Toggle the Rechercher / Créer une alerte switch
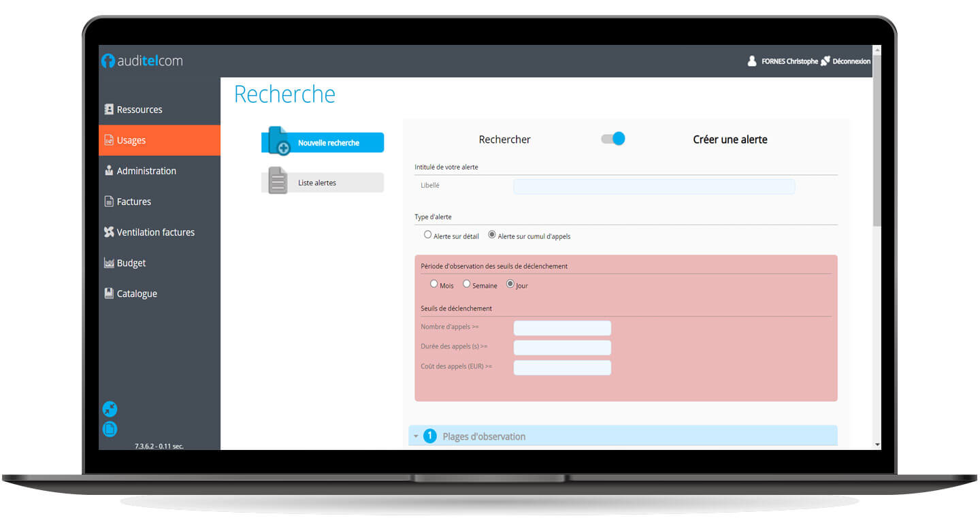980x531 pixels. pos(612,139)
